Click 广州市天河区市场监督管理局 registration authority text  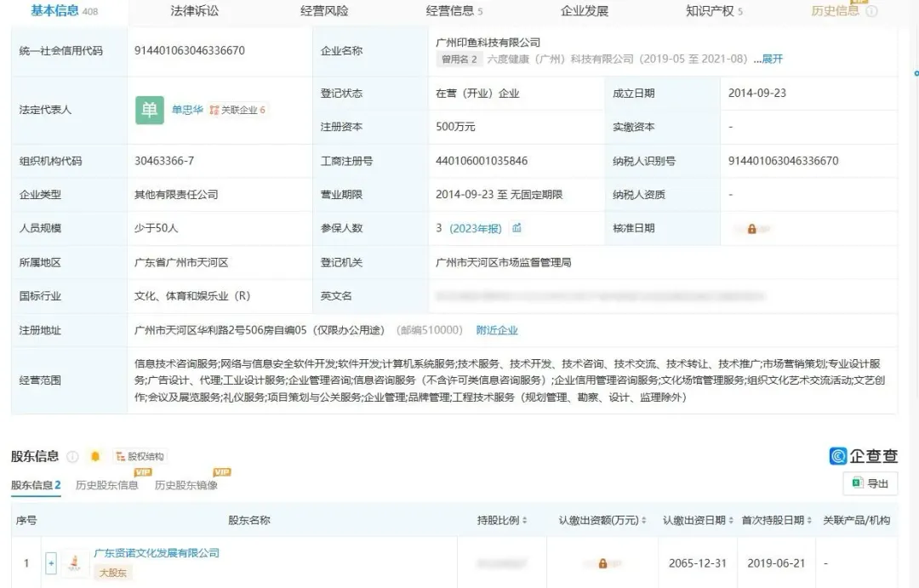pos(504,263)
